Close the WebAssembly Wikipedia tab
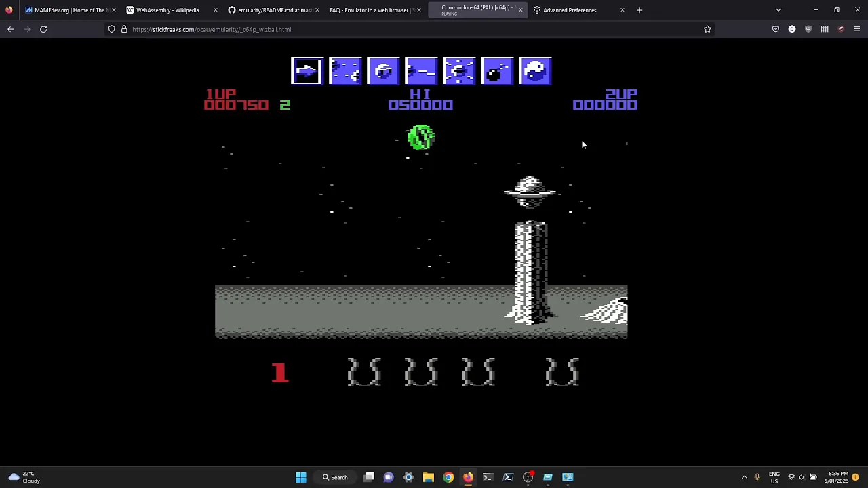868x488 pixels. [x=215, y=10]
